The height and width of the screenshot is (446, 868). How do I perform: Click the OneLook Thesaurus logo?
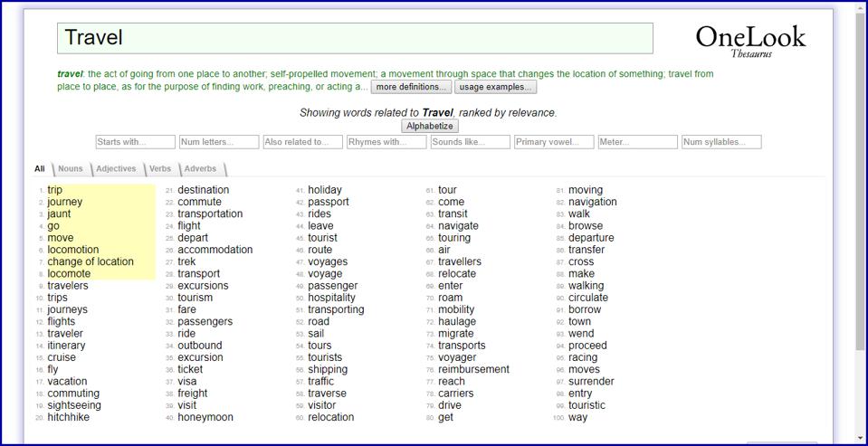pos(749,41)
